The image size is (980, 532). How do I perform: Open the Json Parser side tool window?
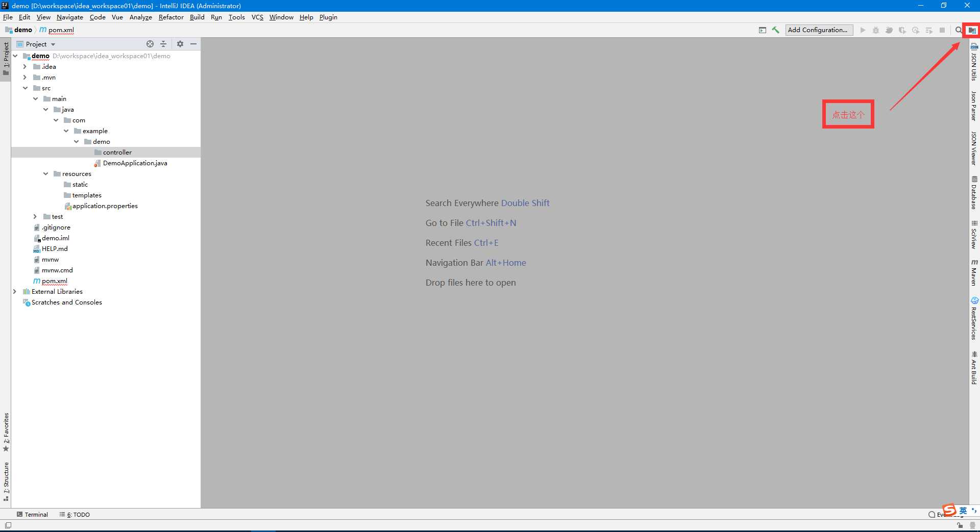974,106
